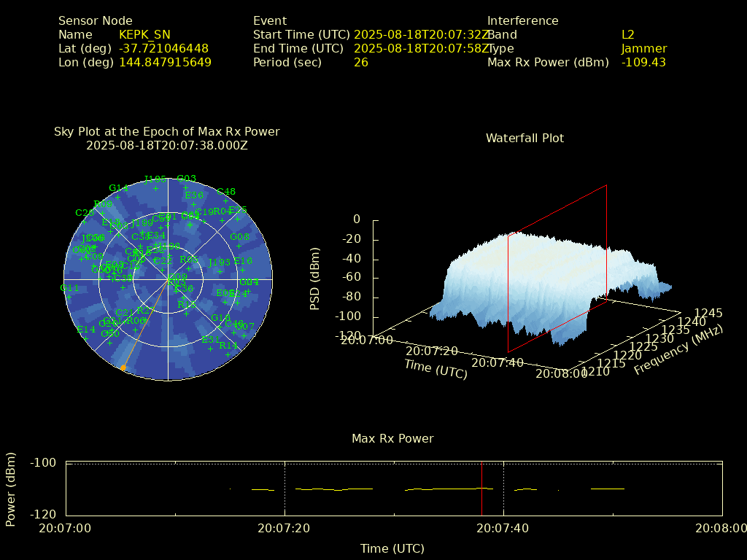Click satellite R14 in the sky plot
The width and height of the screenshot is (747, 560).
tap(228, 354)
